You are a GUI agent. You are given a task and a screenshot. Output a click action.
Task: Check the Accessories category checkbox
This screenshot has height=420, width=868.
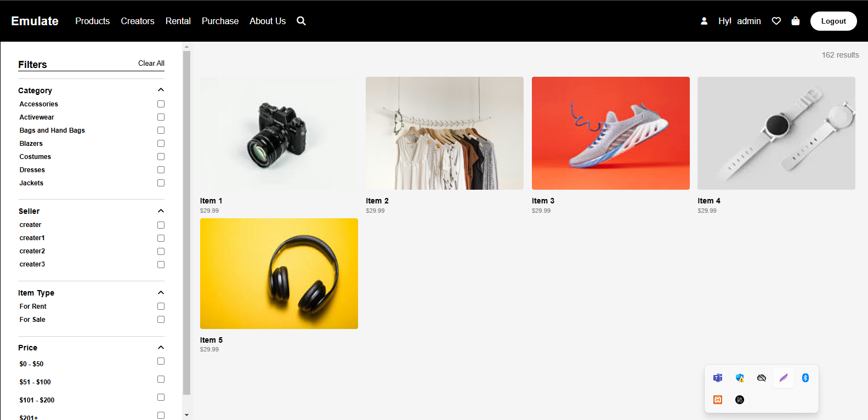coord(161,104)
